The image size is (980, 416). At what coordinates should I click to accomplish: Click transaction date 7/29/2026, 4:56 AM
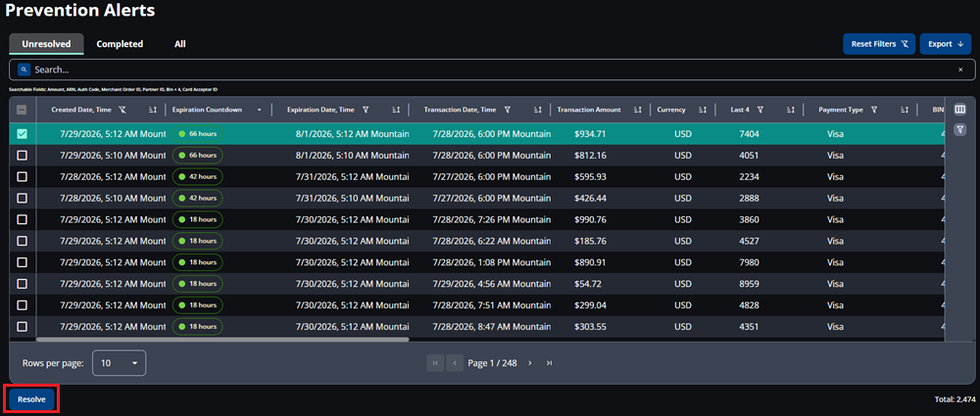pos(492,284)
